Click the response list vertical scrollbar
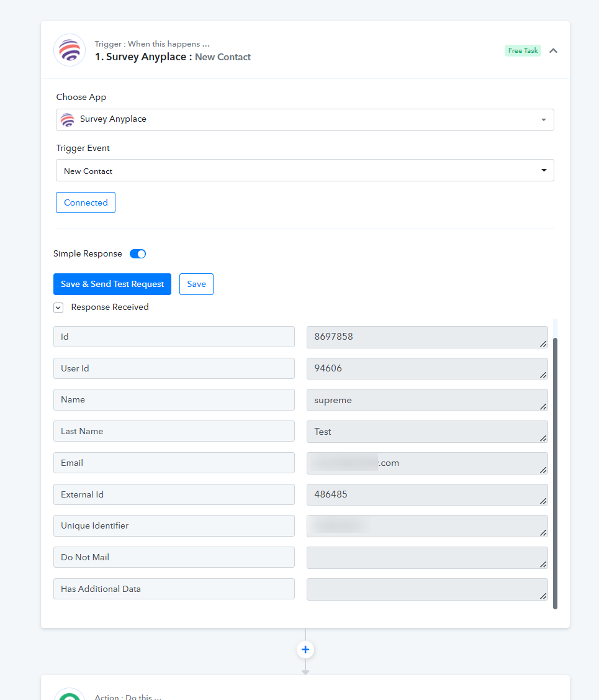Image resolution: width=599 pixels, height=700 pixels. pyautogui.click(x=556, y=473)
